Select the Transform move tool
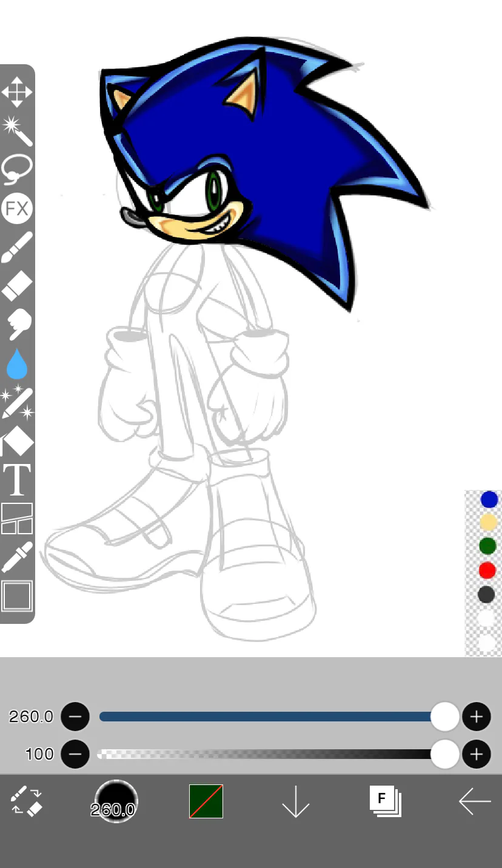This screenshot has height=868, width=502. (17, 92)
